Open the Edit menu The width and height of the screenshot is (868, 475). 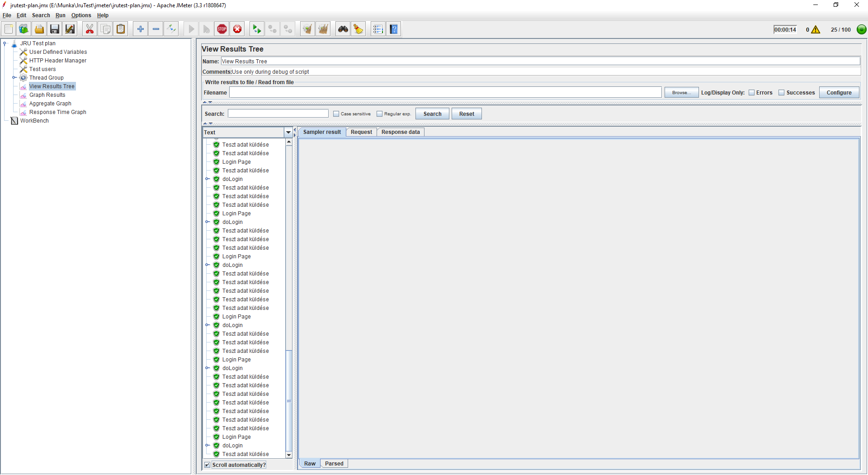[x=21, y=15]
